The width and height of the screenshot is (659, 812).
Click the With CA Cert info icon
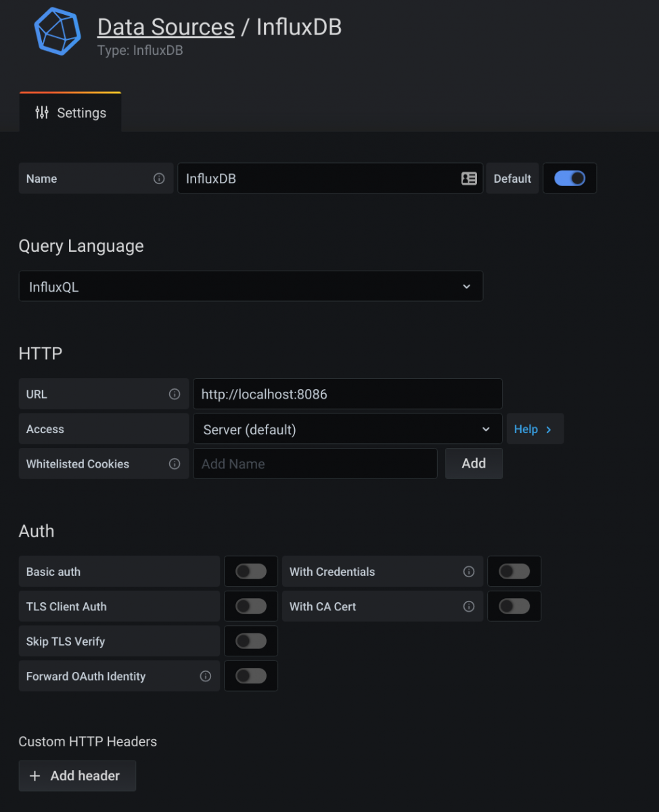[468, 606]
